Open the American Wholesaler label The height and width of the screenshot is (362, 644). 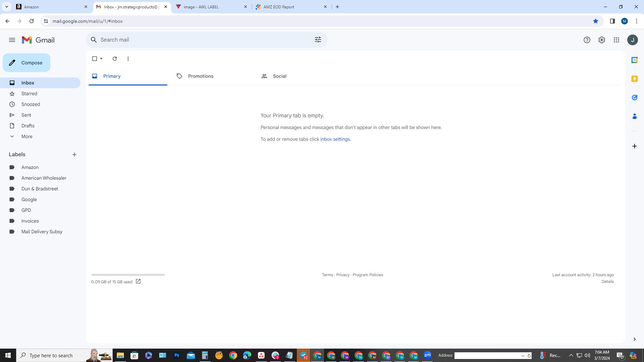pyautogui.click(x=40, y=178)
